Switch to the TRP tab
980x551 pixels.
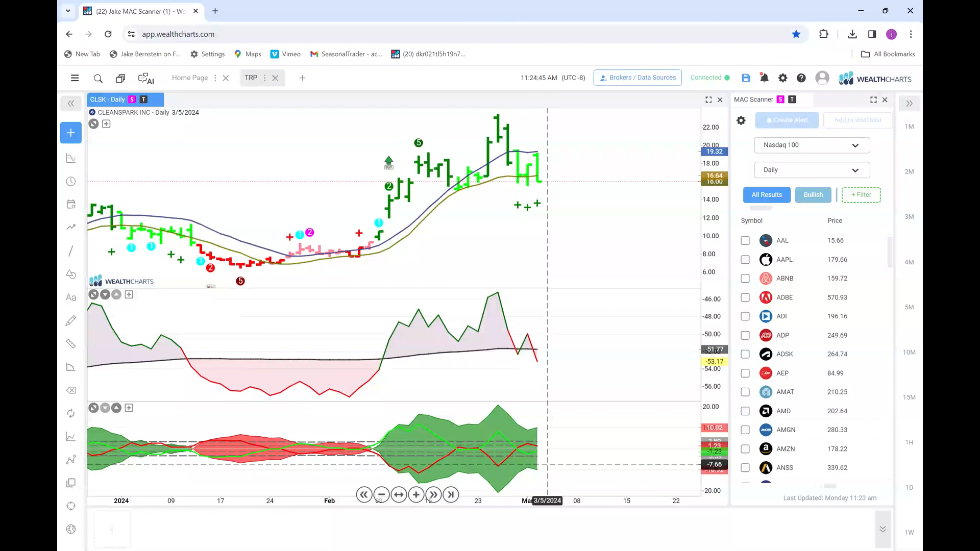click(251, 78)
